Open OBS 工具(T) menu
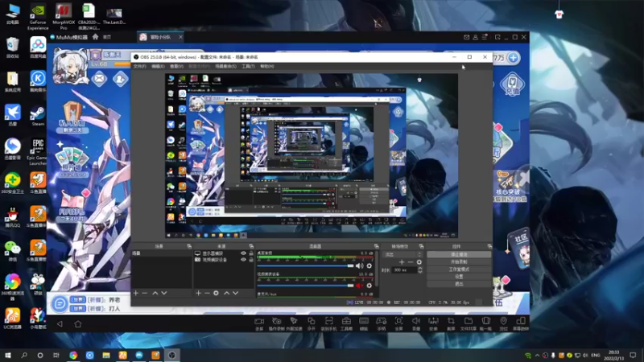 (x=248, y=66)
